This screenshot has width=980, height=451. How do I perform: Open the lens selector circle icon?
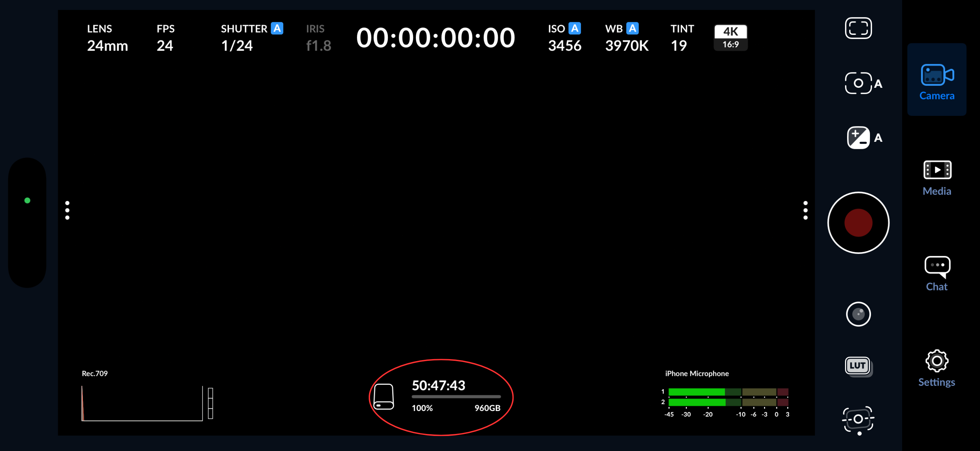pos(858,314)
